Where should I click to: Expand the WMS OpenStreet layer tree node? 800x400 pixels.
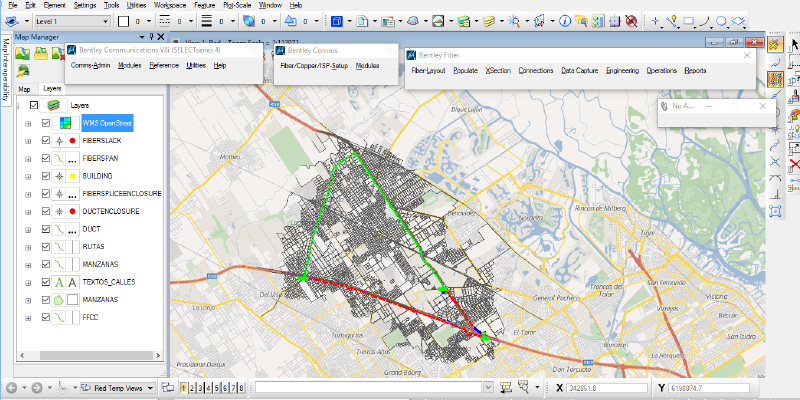(x=28, y=123)
